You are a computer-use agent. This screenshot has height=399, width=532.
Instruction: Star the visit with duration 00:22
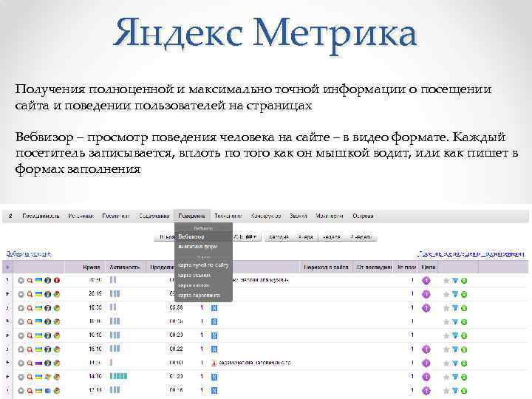446,349
